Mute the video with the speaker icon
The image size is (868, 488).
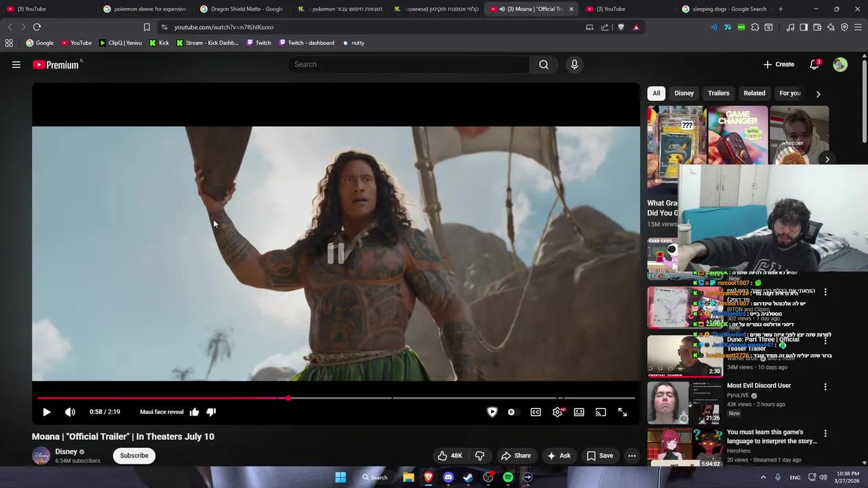(x=70, y=412)
